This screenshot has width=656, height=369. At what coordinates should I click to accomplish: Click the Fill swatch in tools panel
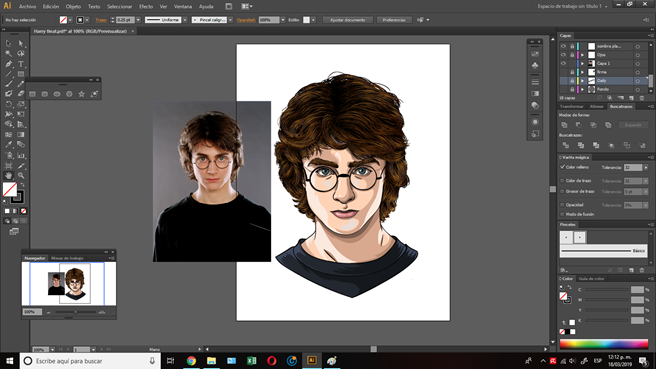point(10,190)
